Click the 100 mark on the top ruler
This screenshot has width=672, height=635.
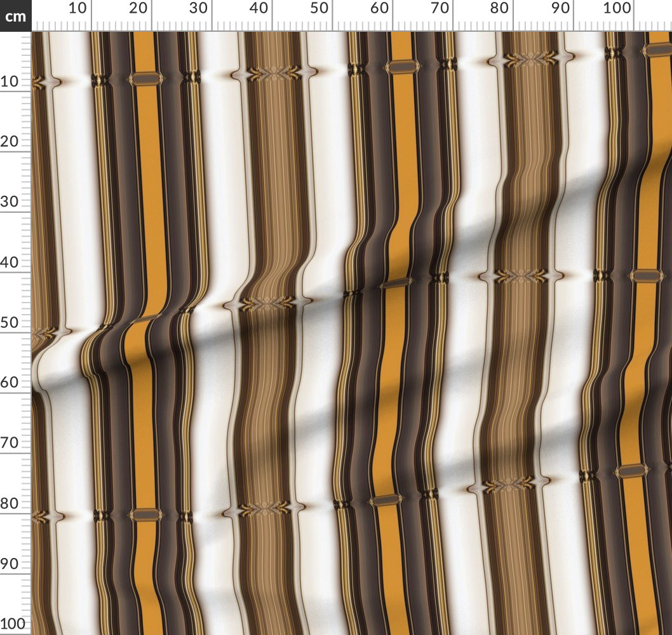point(617,8)
